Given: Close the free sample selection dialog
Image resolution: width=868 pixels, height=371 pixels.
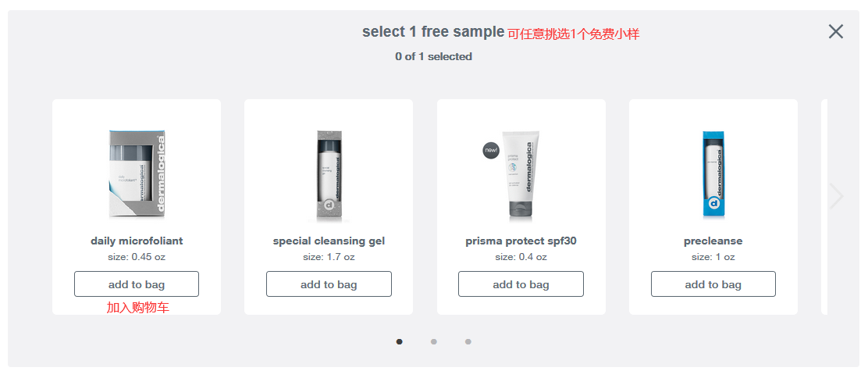Looking at the screenshot, I should coord(835,31).
